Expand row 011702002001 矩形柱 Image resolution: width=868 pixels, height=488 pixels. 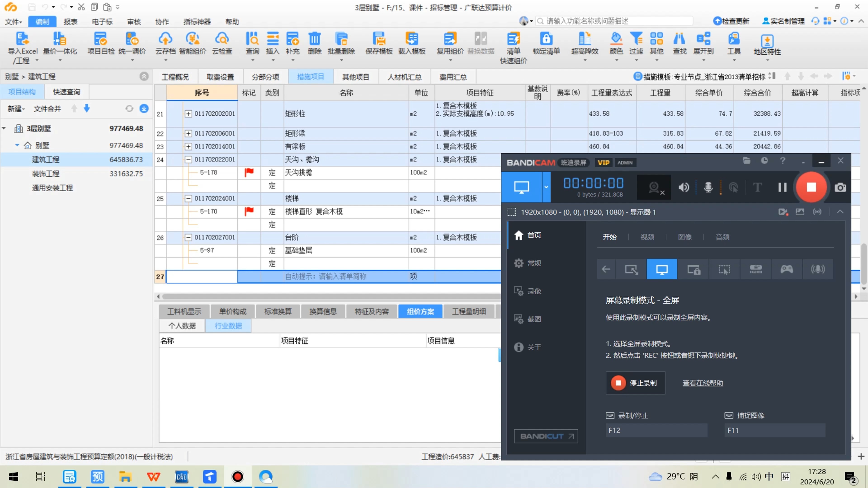tap(188, 114)
